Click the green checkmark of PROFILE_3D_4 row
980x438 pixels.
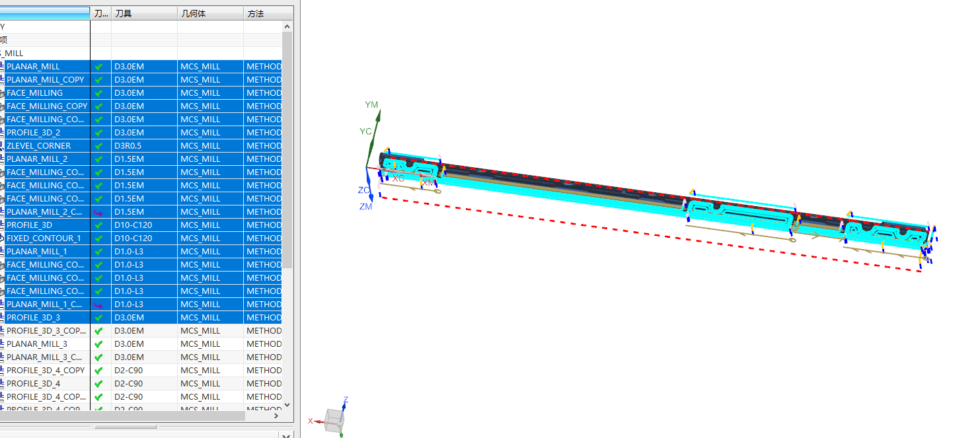click(99, 384)
